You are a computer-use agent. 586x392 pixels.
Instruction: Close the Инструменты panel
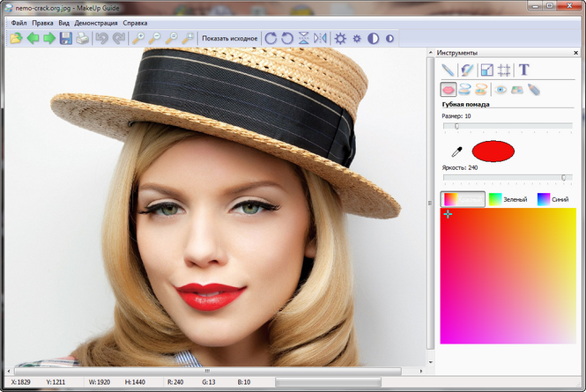coord(578,53)
